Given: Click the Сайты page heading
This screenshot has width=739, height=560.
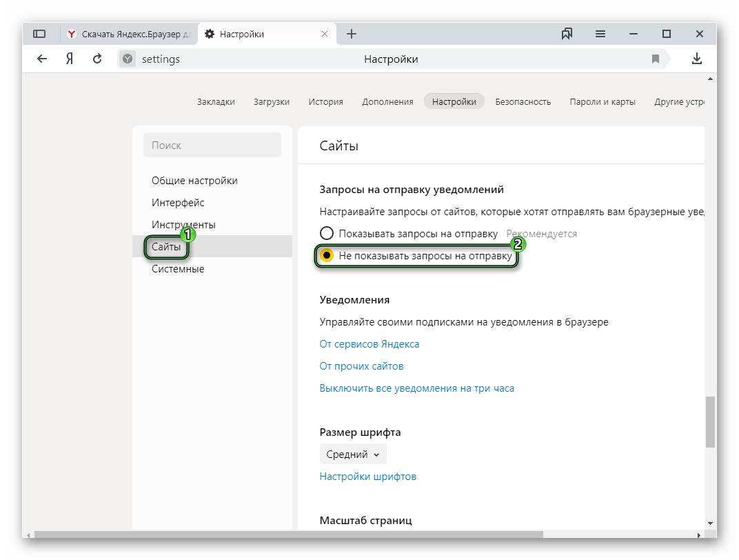Looking at the screenshot, I should pyautogui.click(x=339, y=146).
